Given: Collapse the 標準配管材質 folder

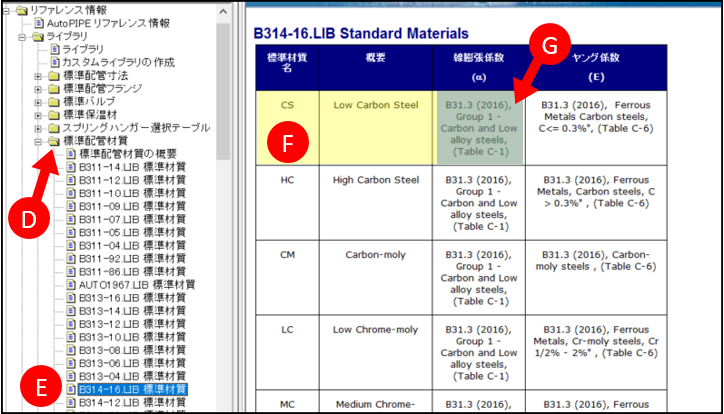Looking at the screenshot, I should click(38, 141).
